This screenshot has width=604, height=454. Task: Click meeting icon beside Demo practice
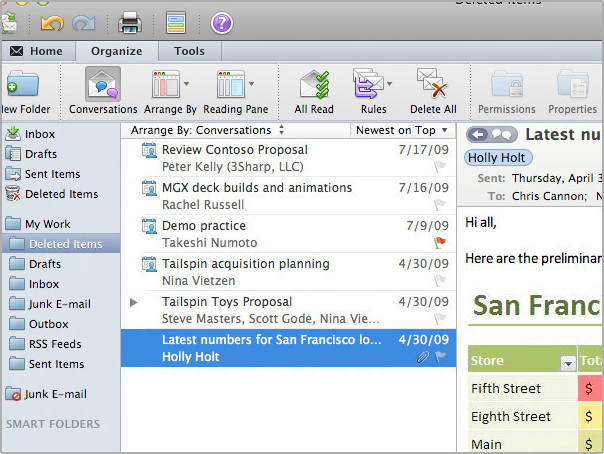click(149, 226)
